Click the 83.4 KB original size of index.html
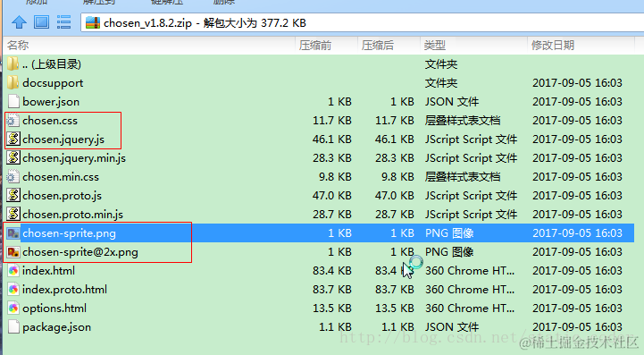644x355 pixels. [332, 271]
